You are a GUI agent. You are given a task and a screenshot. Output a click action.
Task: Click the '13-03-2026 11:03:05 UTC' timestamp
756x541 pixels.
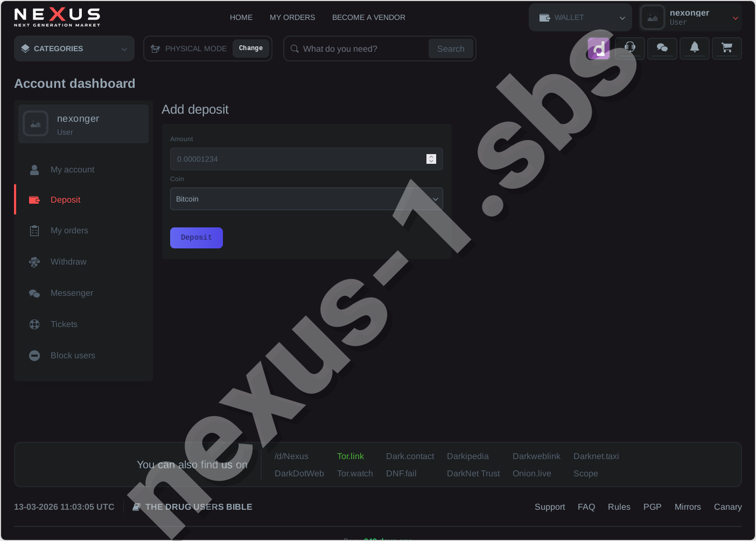[64, 507]
